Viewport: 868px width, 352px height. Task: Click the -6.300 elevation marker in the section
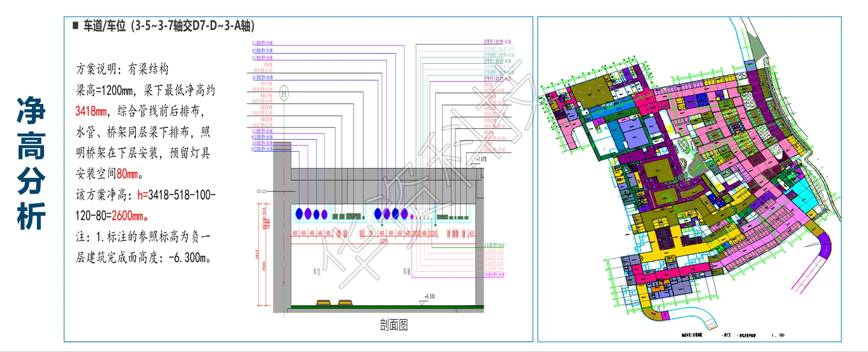coord(428,299)
